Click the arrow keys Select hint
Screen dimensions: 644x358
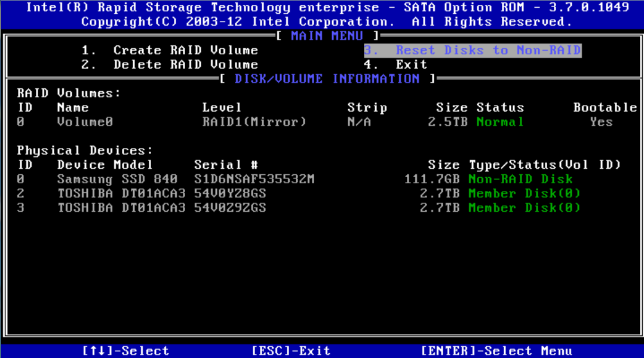click(125, 351)
